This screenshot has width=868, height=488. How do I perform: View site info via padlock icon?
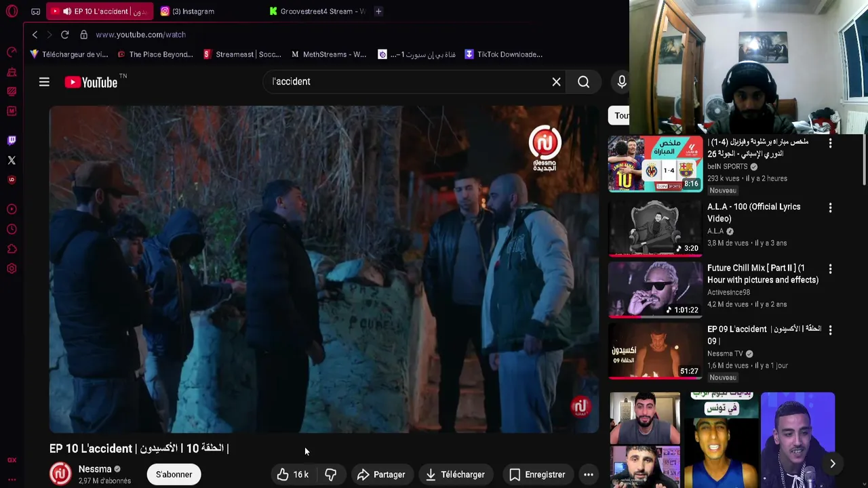(x=83, y=35)
